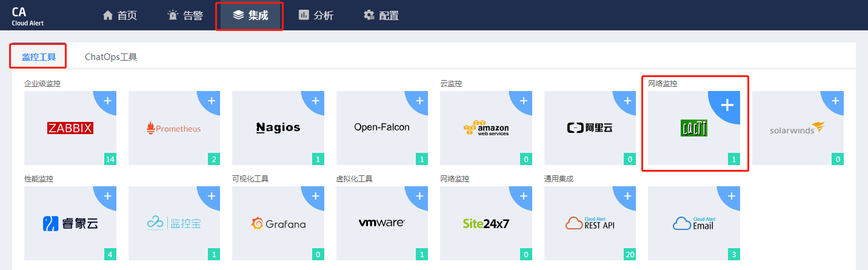Click Prometheus count badge 2

pos(214,160)
